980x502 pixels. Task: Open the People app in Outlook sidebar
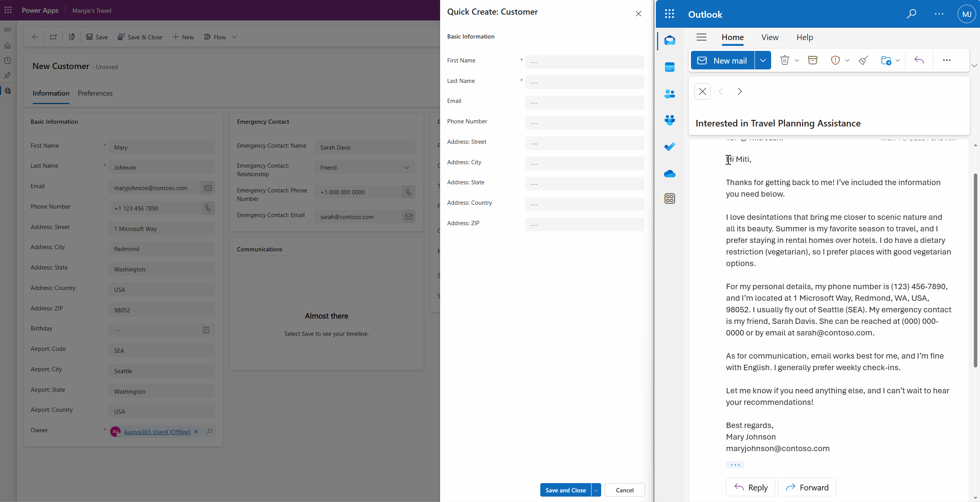pos(670,94)
